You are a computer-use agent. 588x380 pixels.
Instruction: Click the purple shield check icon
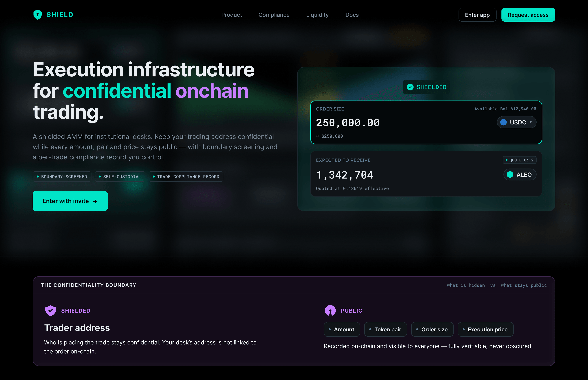51,311
